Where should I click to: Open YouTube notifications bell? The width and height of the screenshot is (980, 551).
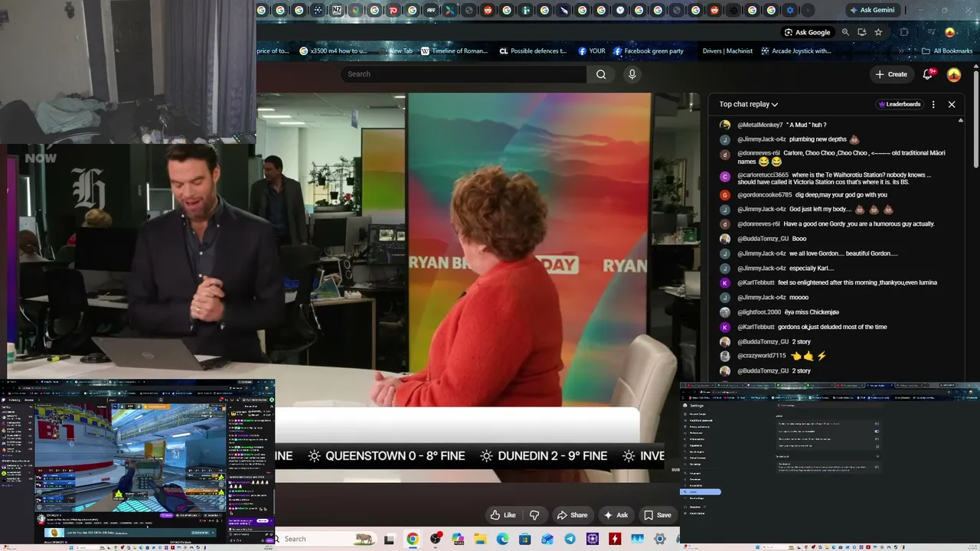928,74
